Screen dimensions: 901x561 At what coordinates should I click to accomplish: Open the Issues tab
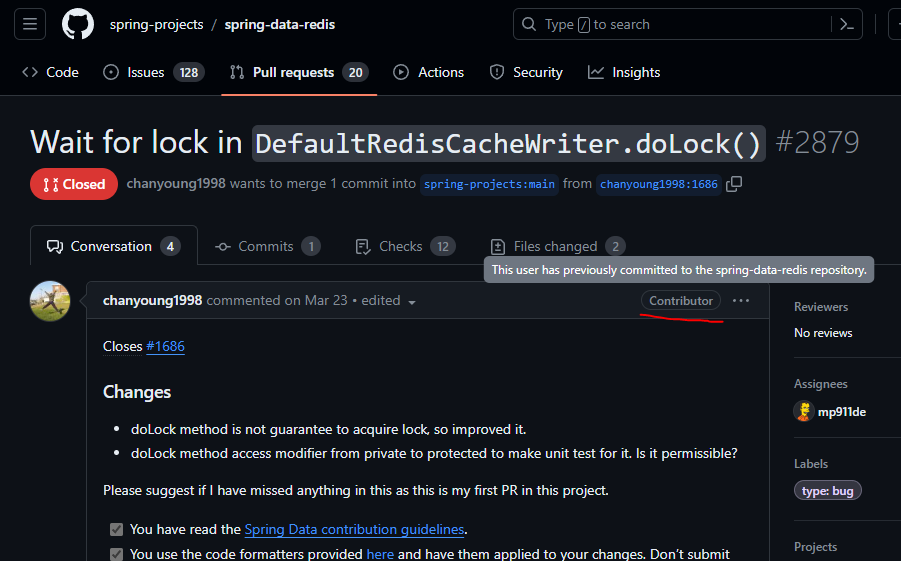click(x=153, y=72)
